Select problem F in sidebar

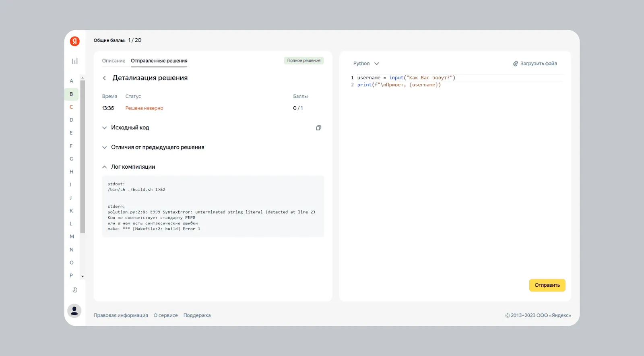(x=72, y=146)
